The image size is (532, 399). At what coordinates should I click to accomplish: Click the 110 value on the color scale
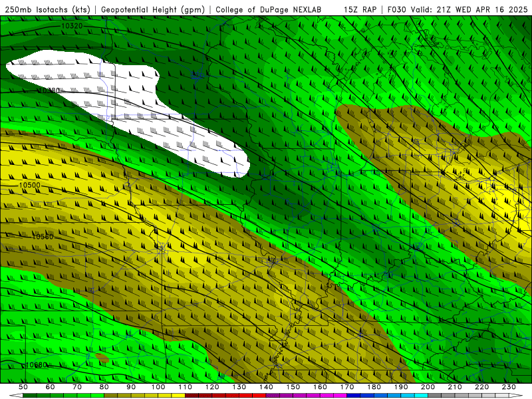pyautogui.click(x=186, y=387)
